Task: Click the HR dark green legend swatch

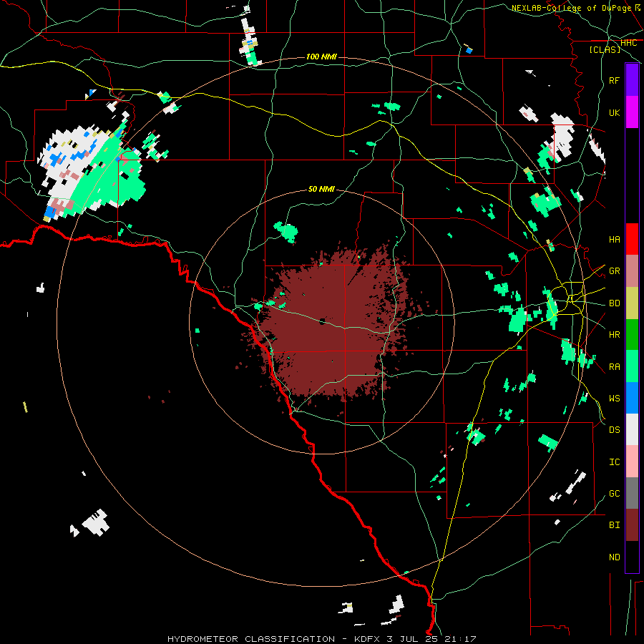Action: 632,335
